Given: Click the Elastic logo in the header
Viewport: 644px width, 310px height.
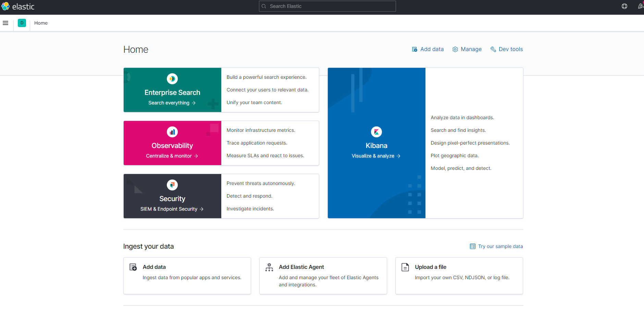Looking at the screenshot, I should coord(18,6).
